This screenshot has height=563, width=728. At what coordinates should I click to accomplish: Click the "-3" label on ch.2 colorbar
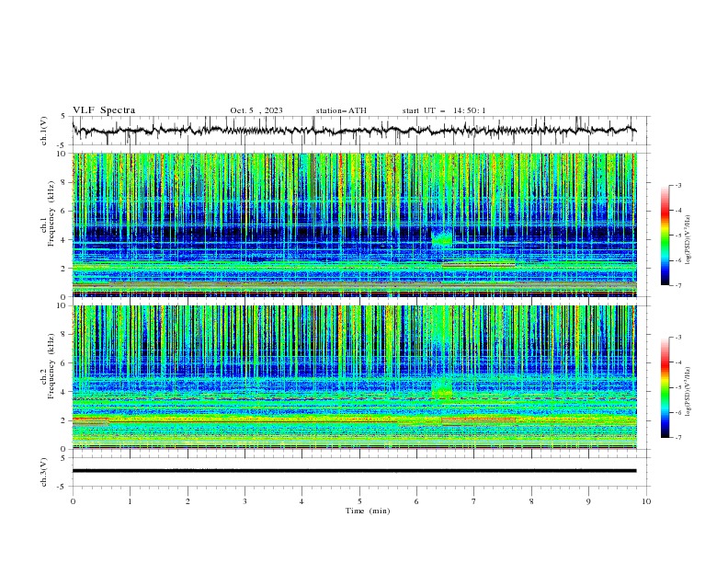[x=677, y=338]
